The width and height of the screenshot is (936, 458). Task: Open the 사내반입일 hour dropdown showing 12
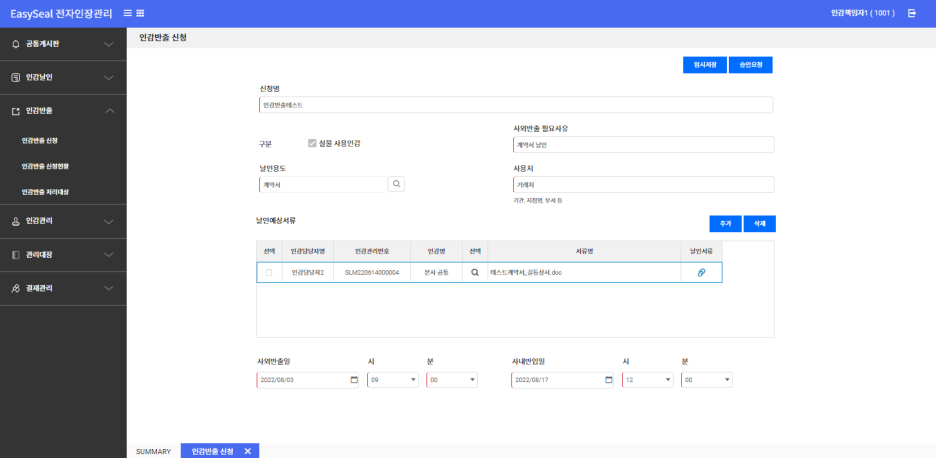[x=648, y=380]
